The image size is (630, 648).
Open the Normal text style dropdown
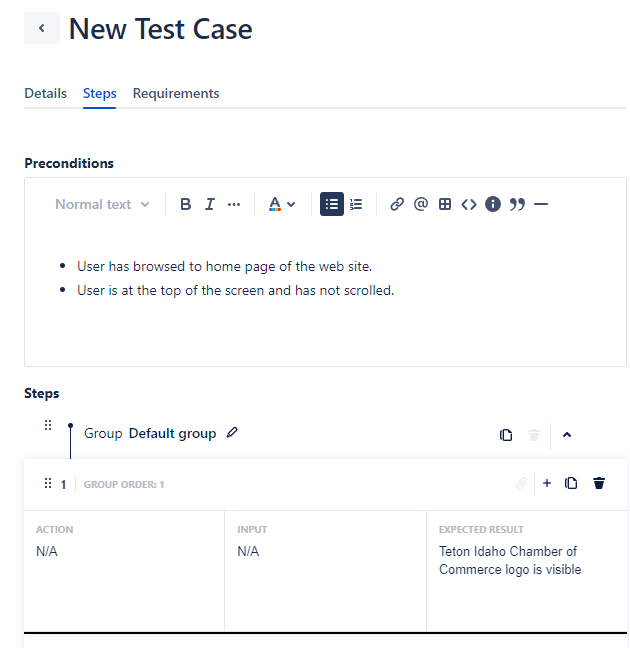pos(102,204)
